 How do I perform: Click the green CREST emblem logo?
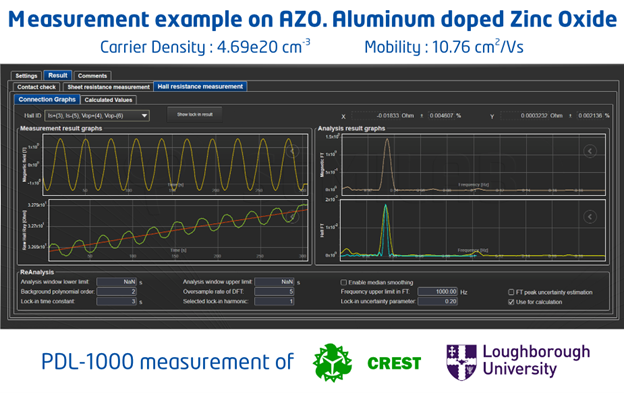click(x=332, y=363)
